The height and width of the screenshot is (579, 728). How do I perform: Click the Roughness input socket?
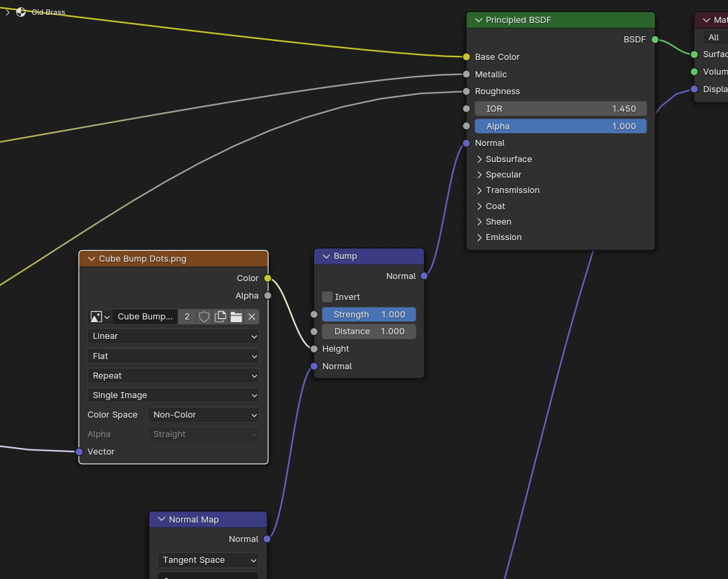pyautogui.click(x=466, y=91)
